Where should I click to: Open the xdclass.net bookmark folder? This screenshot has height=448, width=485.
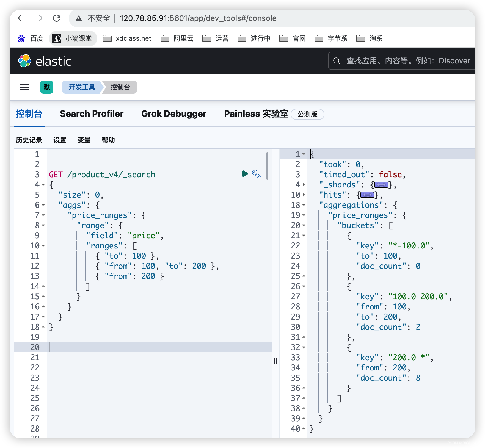click(x=127, y=38)
